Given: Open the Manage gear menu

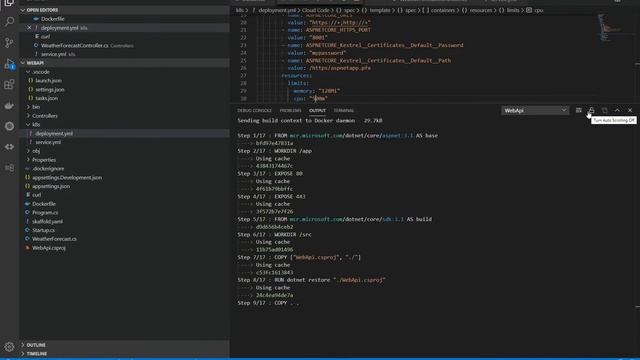Looking at the screenshot, I should tap(9, 347).
